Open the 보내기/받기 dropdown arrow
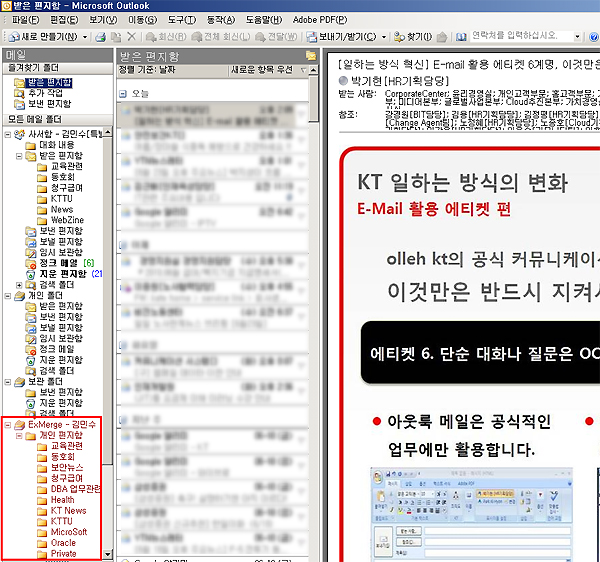This screenshot has height=562, width=600. 384,37
